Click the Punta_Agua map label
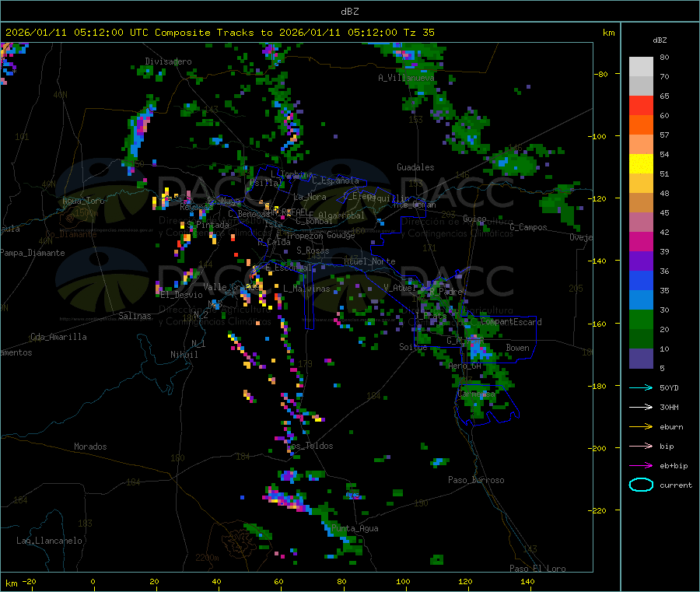The image size is (700, 592). click(355, 528)
